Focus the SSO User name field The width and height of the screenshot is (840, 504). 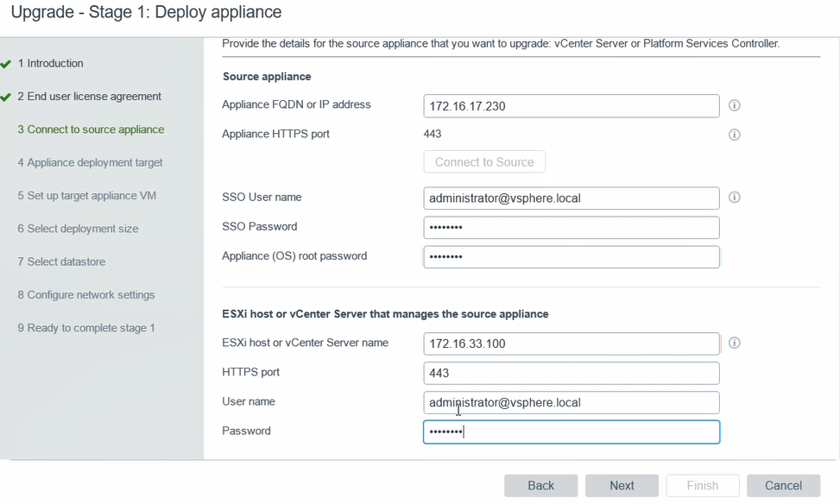coord(571,198)
